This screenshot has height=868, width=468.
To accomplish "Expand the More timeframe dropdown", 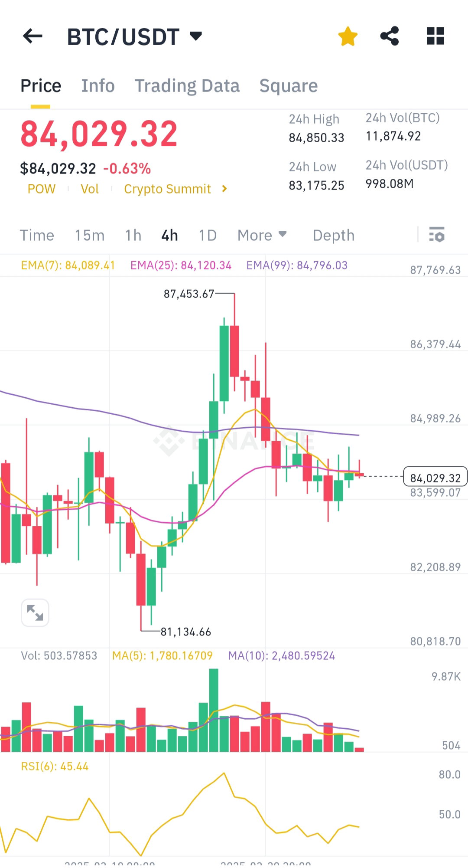I will point(262,235).
